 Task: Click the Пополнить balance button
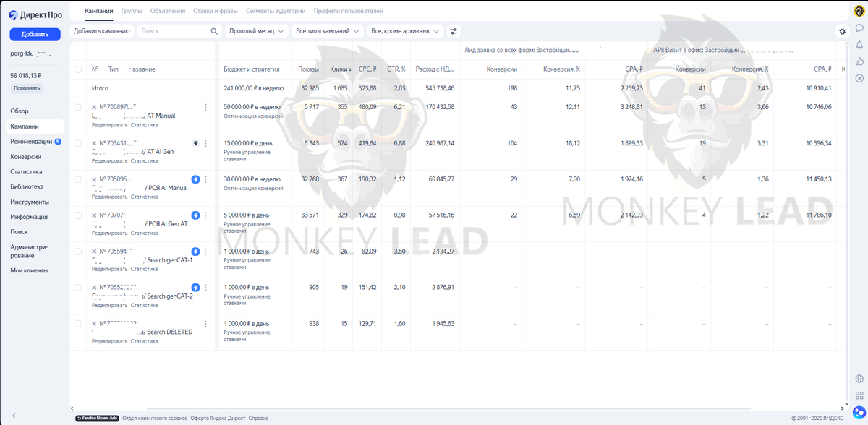point(27,88)
